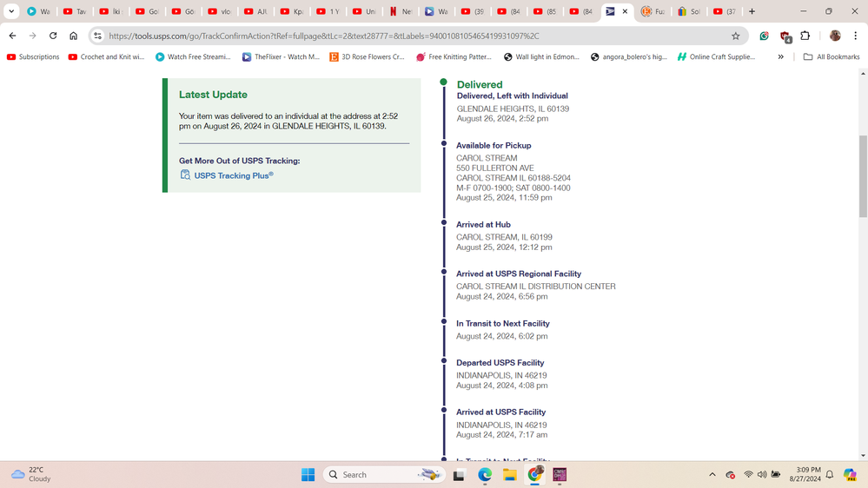This screenshot has width=868, height=488.
Task: Open the red shield extension icon
Action: point(785,36)
